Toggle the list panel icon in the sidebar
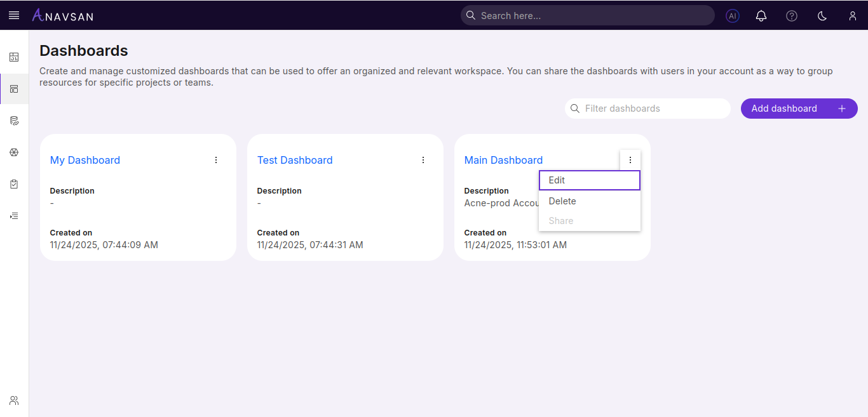 (14, 216)
